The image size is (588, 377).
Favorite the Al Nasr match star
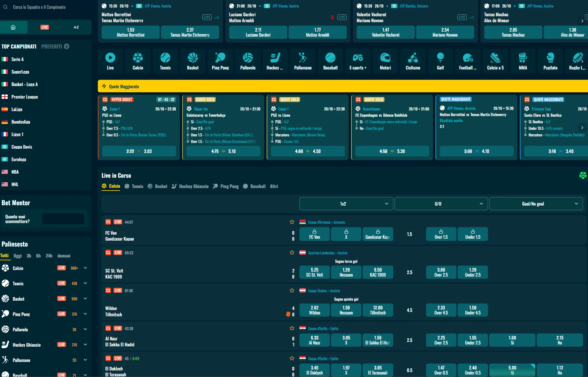[292, 328]
